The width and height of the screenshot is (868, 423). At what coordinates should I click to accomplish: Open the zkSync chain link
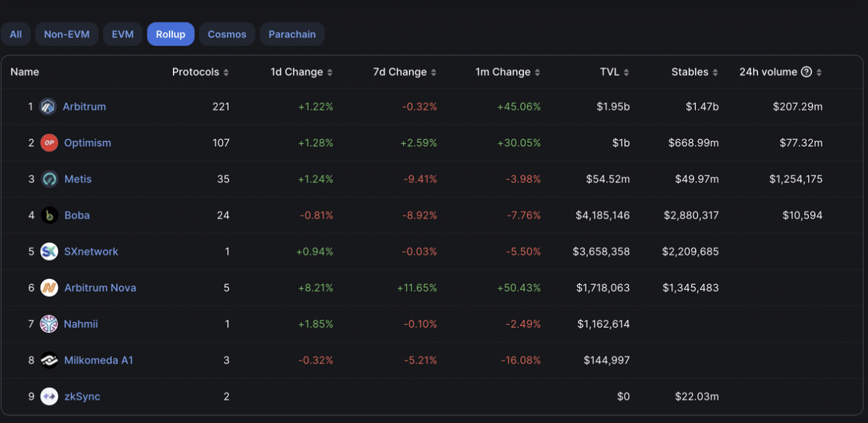82,396
